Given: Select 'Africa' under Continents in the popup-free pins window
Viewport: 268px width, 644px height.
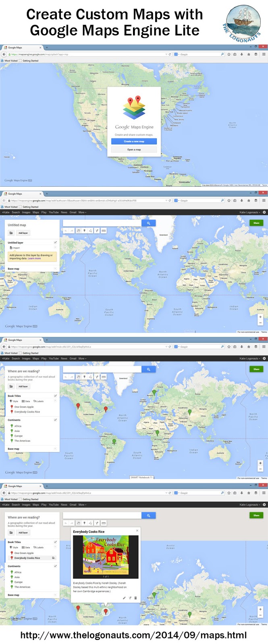Looking at the screenshot, I should click(x=18, y=426).
